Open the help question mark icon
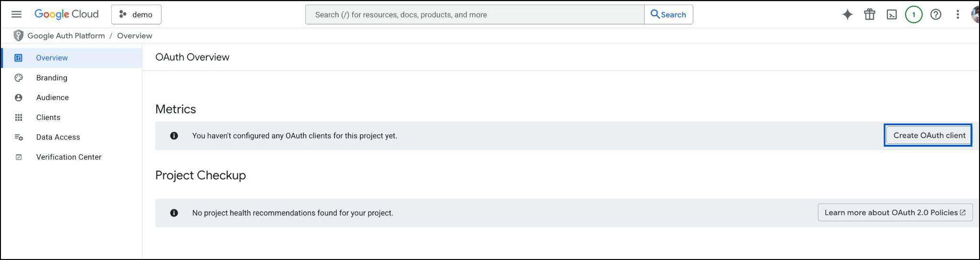This screenshot has height=260, width=980. pos(936,15)
